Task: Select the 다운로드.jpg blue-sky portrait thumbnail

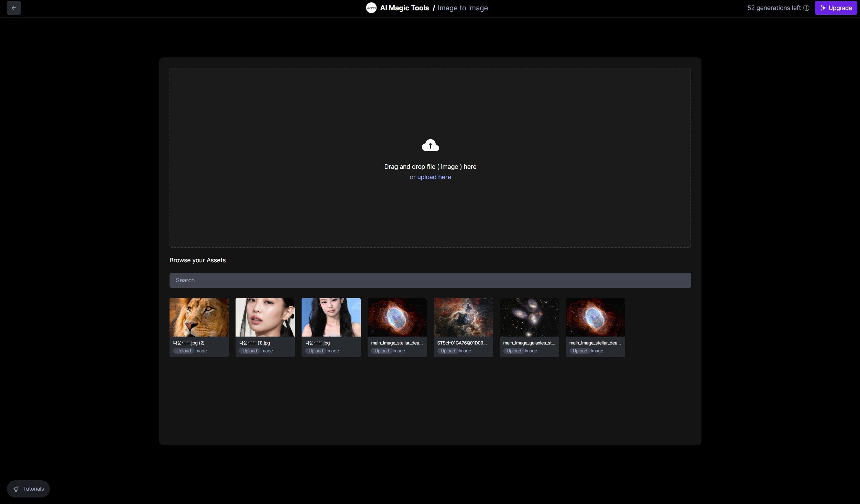Action: [331, 317]
